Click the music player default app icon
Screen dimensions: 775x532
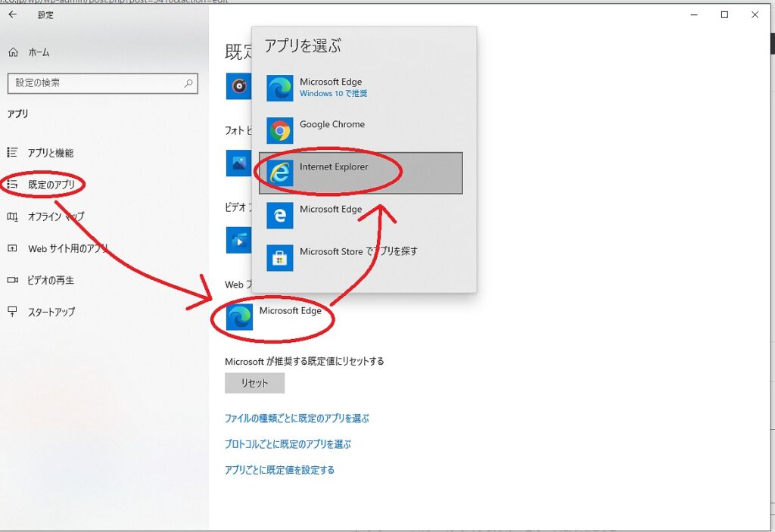tap(238, 86)
